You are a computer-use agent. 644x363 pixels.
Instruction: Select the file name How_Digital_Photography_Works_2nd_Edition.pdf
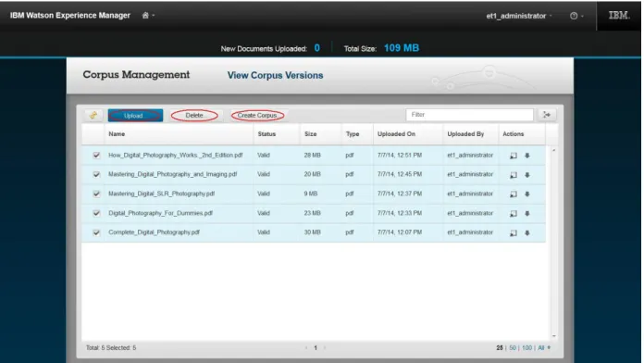[x=176, y=155]
